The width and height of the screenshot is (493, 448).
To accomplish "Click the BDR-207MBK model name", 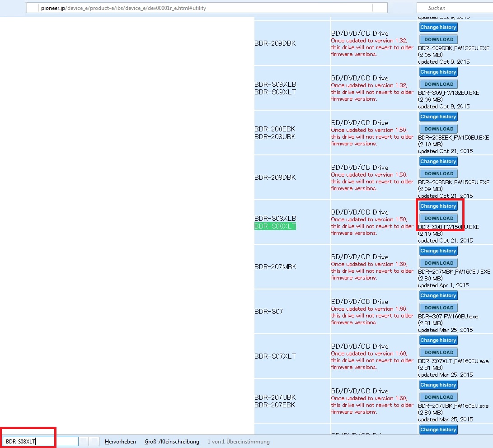I will pyautogui.click(x=276, y=267).
